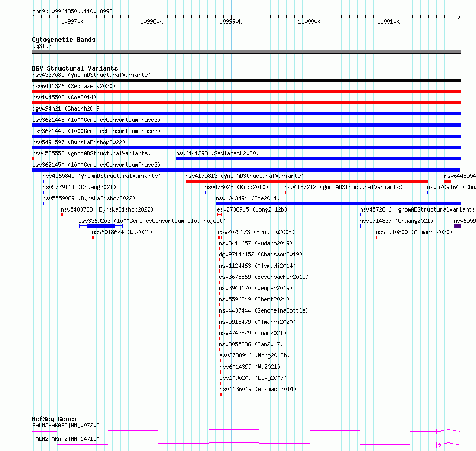Click nsv5483788 (ByrskaBishop2022) label
The image size is (476, 451).
pyautogui.click(x=107, y=209)
